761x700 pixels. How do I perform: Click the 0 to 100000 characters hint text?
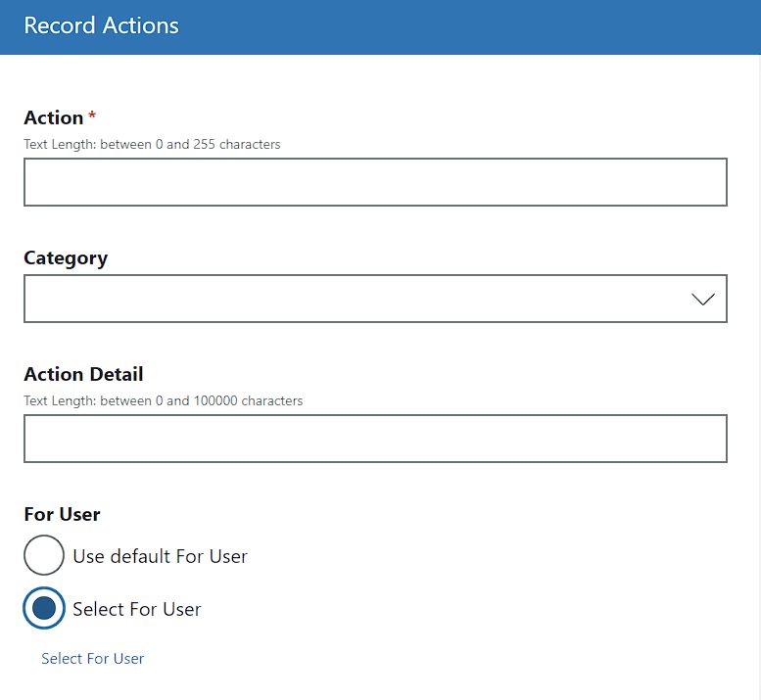[x=163, y=400]
